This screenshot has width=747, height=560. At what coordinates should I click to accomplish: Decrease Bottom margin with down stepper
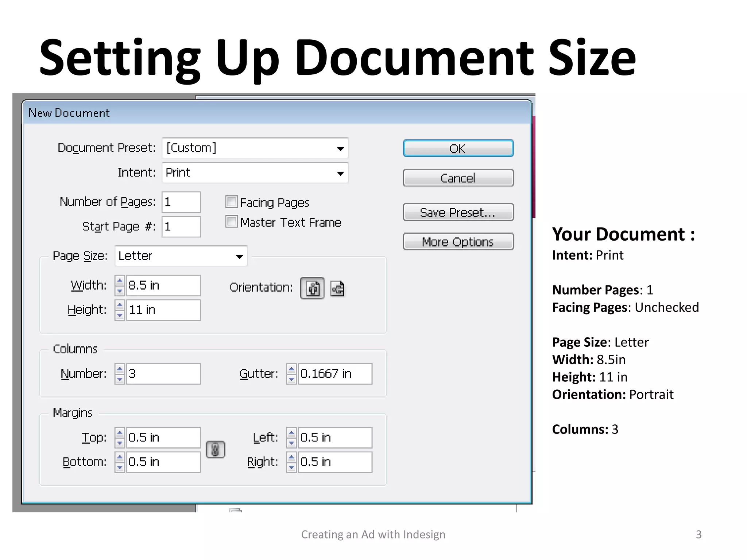click(120, 467)
